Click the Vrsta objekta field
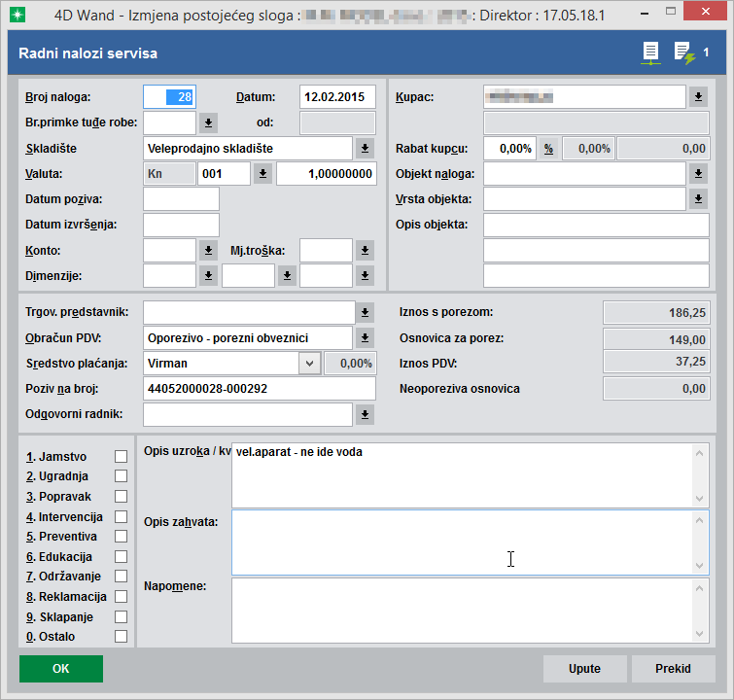This screenshot has height=700, width=734. point(584,199)
